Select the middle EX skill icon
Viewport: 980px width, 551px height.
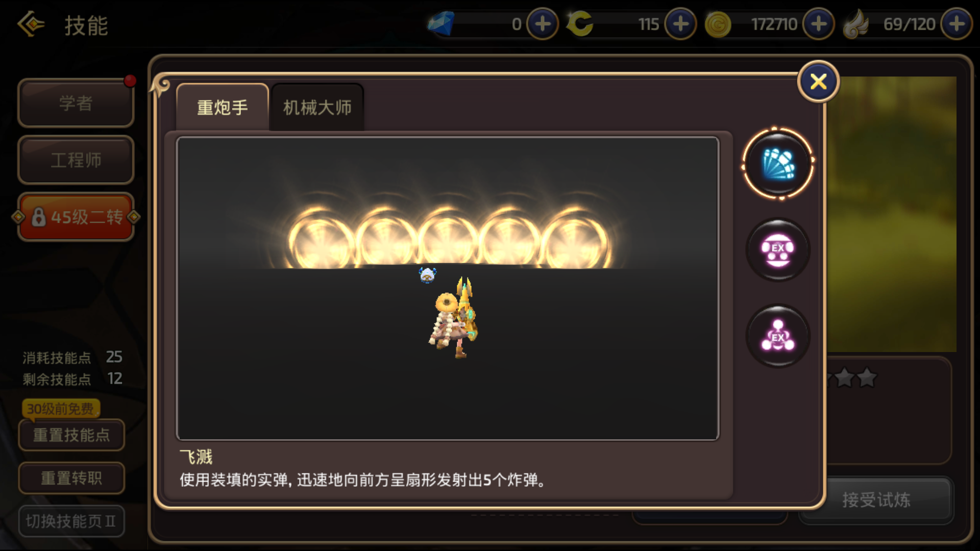click(777, 249)
